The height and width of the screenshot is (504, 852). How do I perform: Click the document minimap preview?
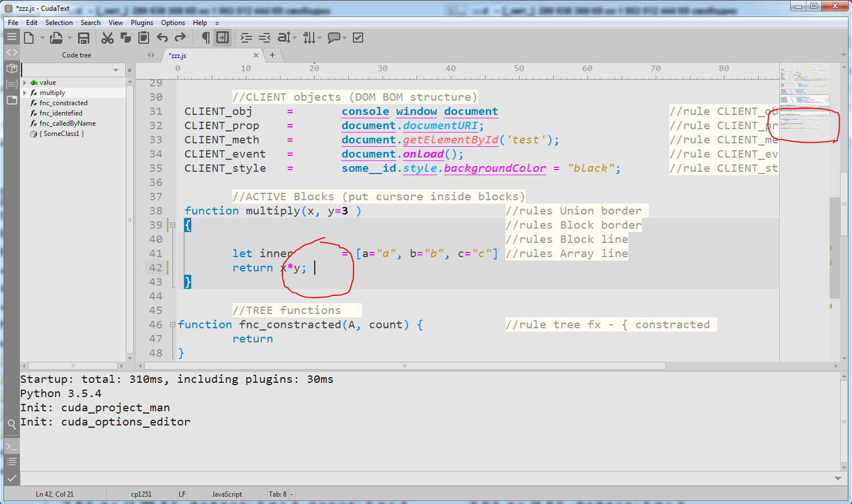click(805, 97)
